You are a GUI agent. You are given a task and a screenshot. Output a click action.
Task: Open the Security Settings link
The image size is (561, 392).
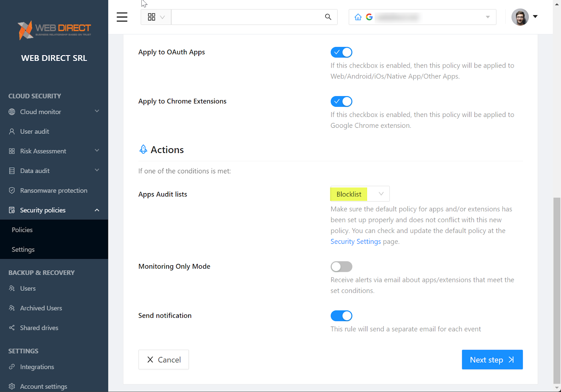pyautogui.click(x=355, y=241)
